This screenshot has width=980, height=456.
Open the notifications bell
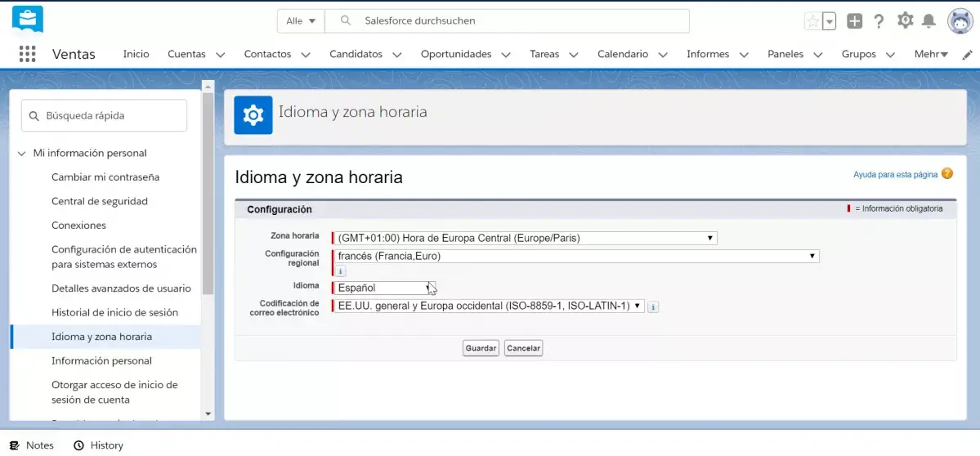click(x=929, y=21)
